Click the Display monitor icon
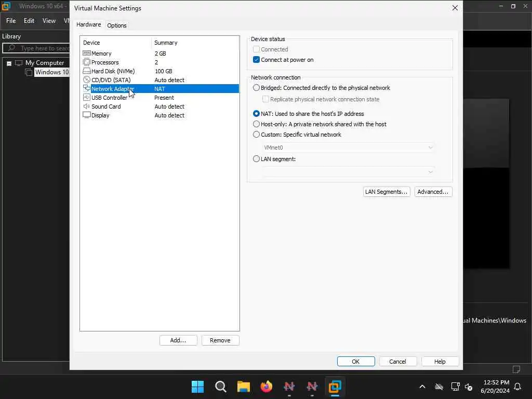The height and width of the screenshot is (399, 532). coord(87,115)
